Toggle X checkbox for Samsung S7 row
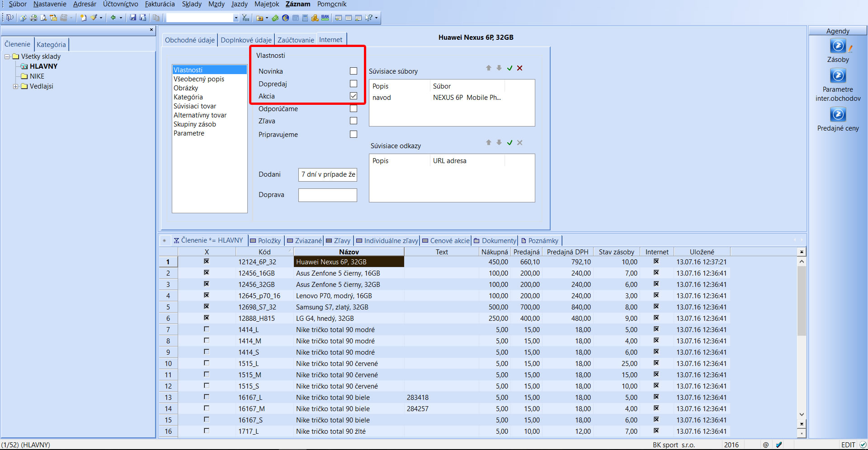Image resolution: width=868 pixels, height=450 pixels. coord(207,306)
